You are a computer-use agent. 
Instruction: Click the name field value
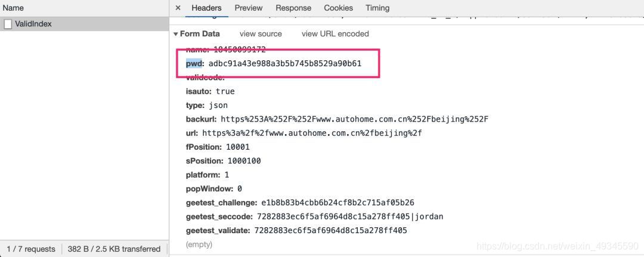240,50
